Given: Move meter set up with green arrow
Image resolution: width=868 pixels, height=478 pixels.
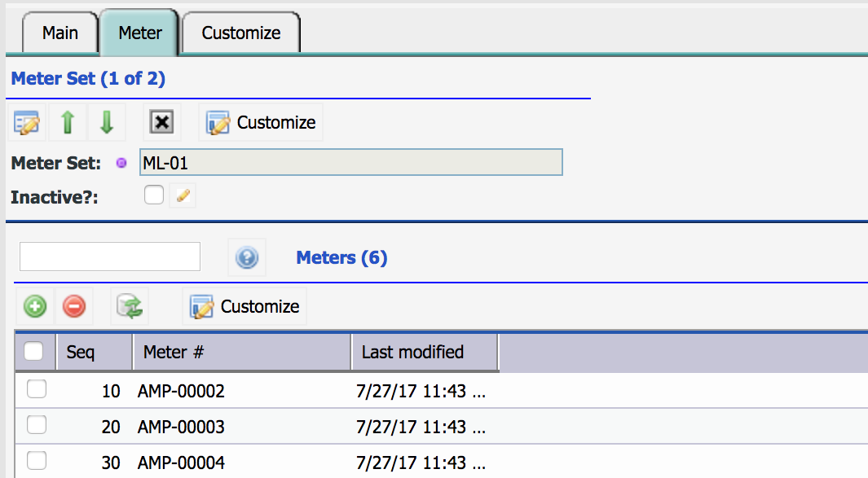Looking at the screenshot, I should coord(68,122).
